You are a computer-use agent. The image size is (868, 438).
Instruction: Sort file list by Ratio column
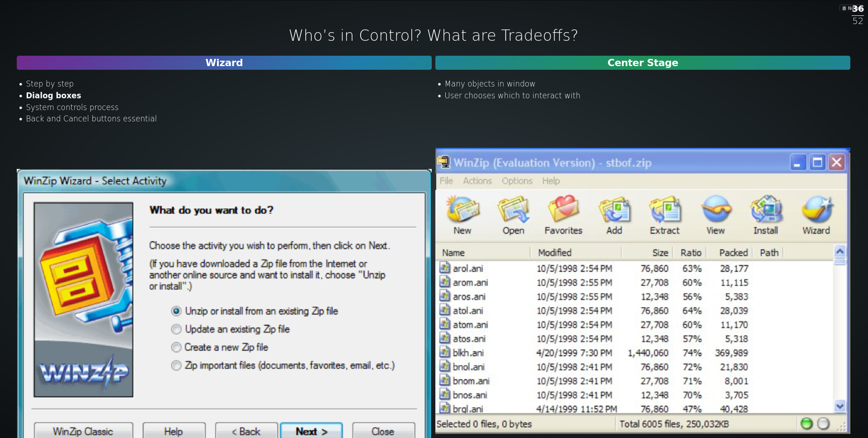click(x=690, y=253)
